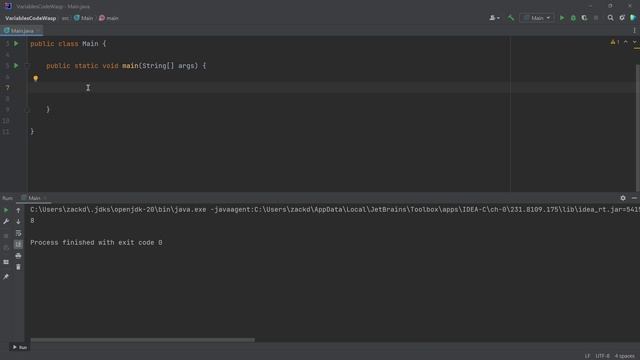Screen dimensions: 640x360
Task: Click the run gutter arrow beside class Main
Action: click(16, 43)
